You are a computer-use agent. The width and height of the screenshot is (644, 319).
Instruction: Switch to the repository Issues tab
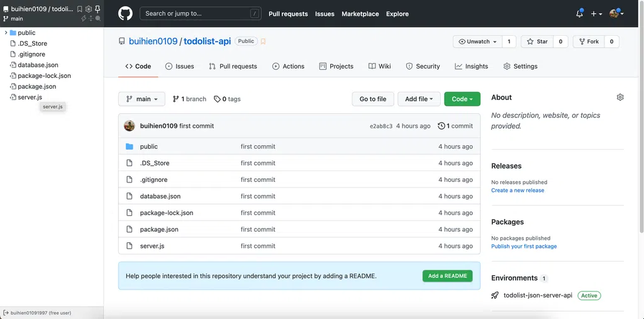point(179,66)
